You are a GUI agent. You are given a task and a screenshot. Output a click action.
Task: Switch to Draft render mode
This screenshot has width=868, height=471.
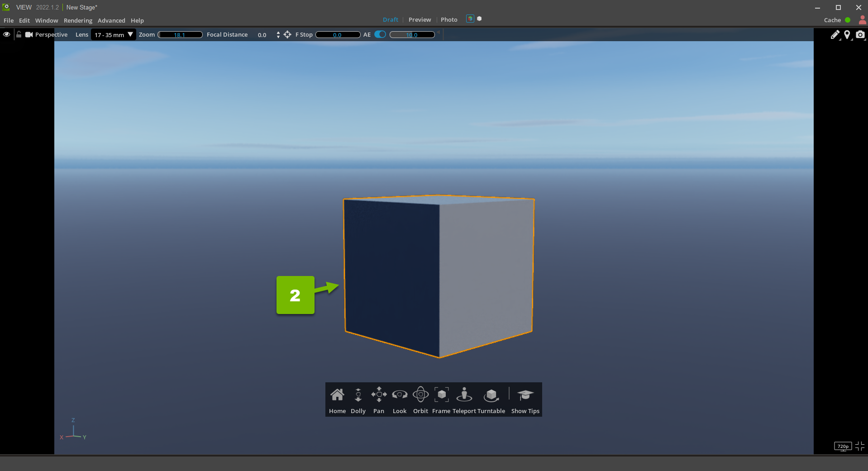(391, 19)
